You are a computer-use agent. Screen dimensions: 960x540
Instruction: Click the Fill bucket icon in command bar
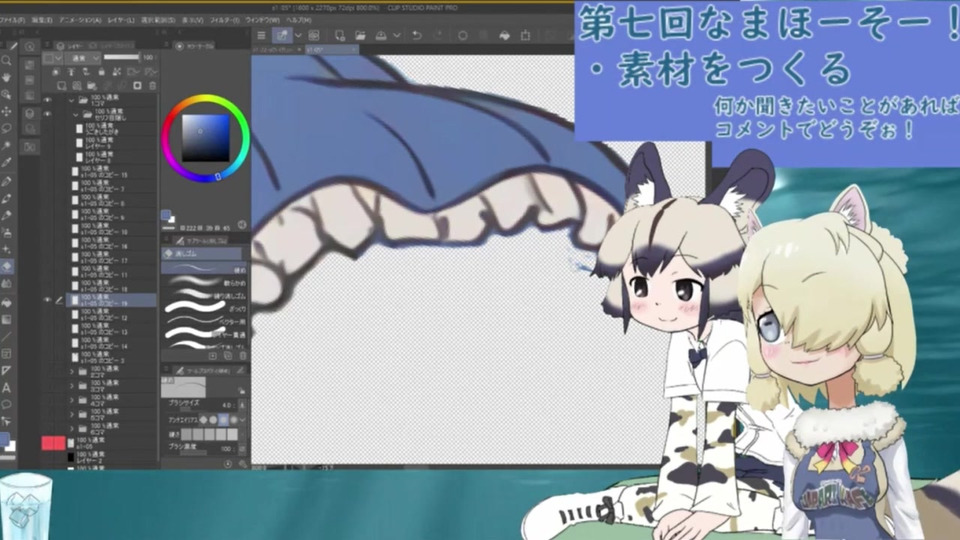pyautogui.click(x=504, y=36)
